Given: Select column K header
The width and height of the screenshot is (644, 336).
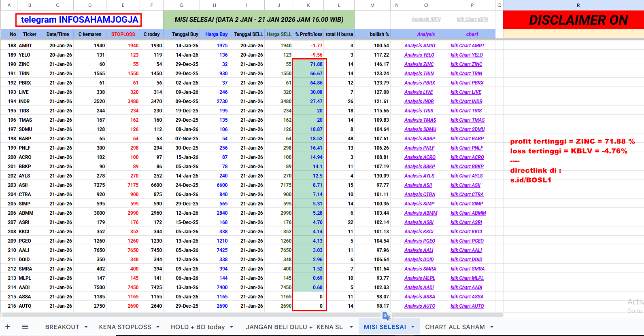Looking at the screenshot, I should point(308,5).
